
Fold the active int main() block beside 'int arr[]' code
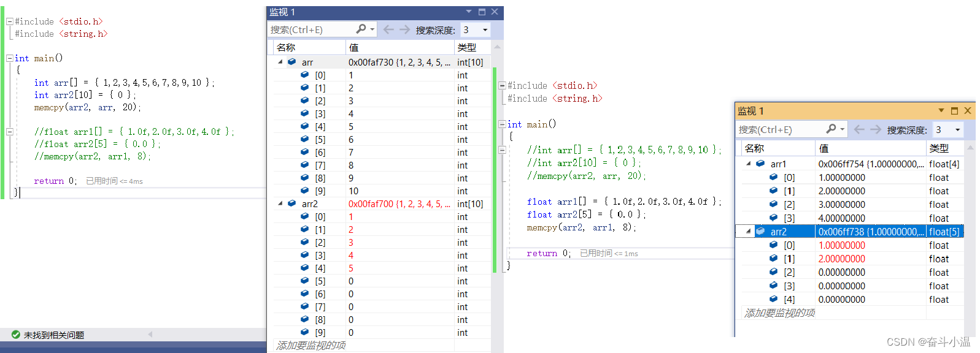point(9,58)
